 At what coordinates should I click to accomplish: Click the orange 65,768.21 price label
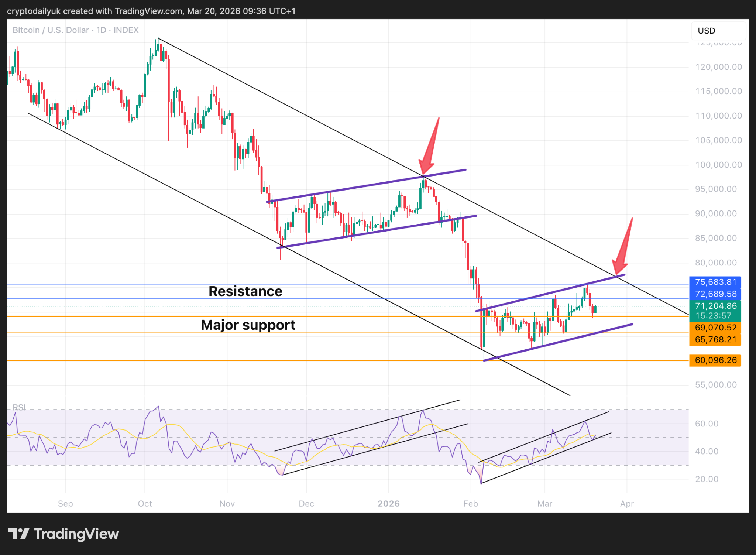[715, 339]
